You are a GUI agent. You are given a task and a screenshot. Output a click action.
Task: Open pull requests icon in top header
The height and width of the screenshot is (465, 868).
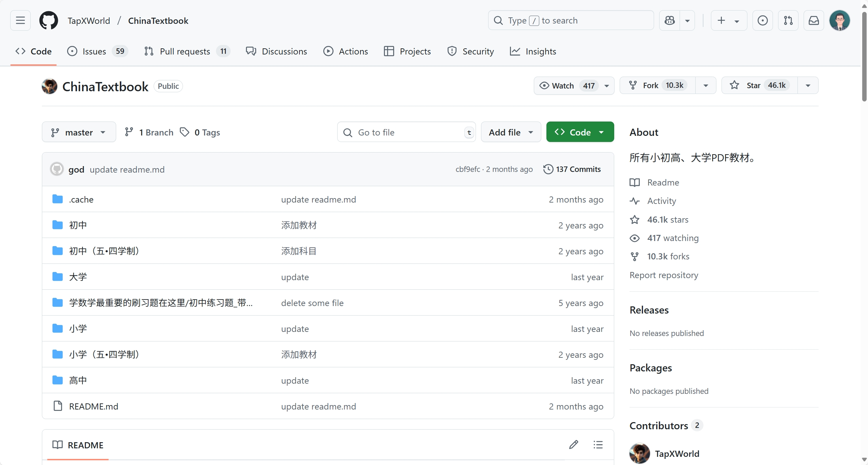[x=788, y=20]
